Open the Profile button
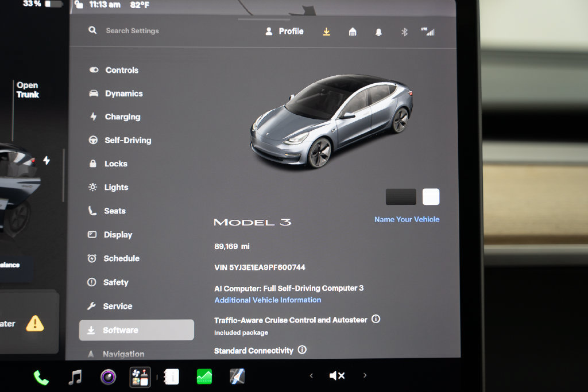 (x=285, y=32)
